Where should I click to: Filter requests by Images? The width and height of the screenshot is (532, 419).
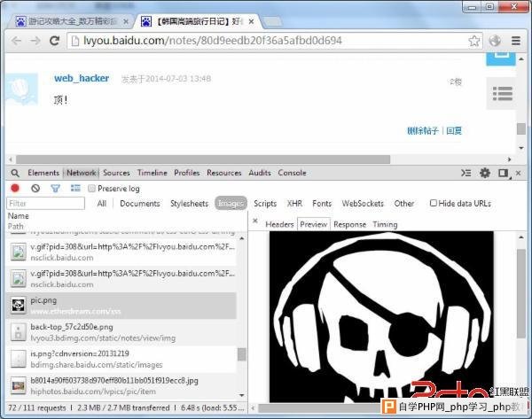(231, 204)
